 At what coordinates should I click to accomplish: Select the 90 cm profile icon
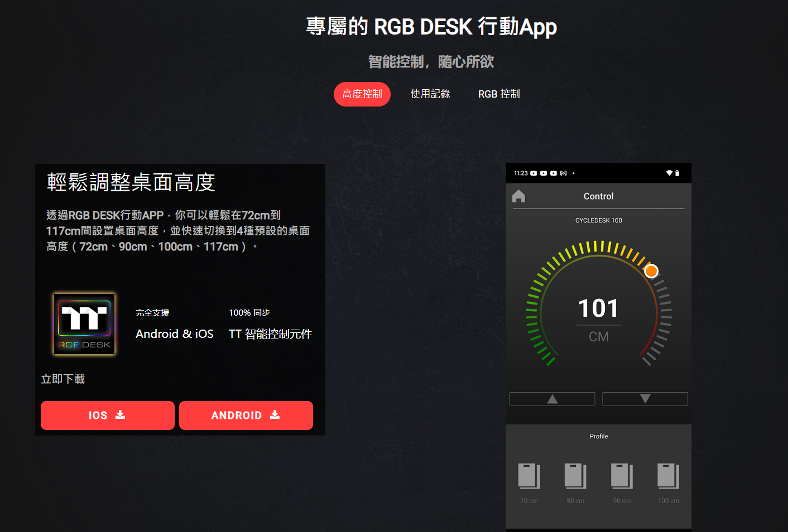(x=622, y=476)
